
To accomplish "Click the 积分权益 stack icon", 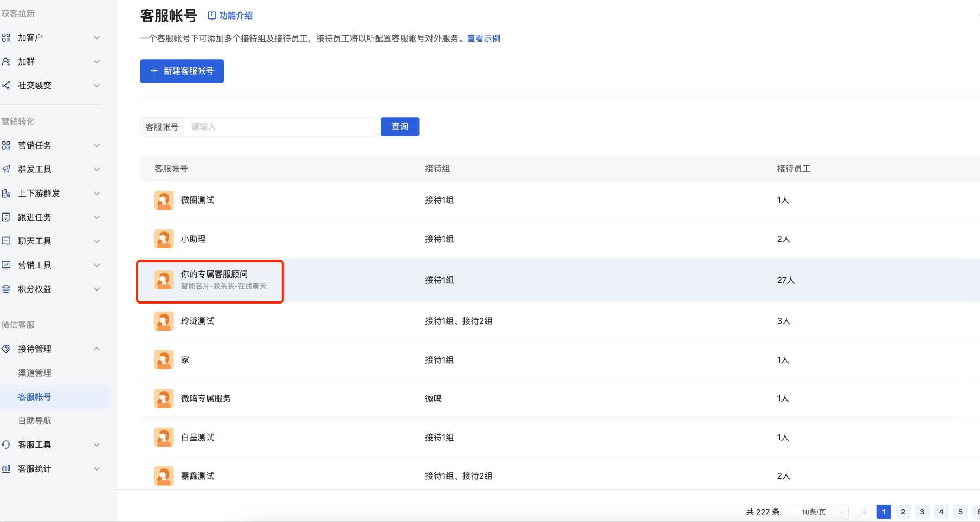I will point(6,289).
